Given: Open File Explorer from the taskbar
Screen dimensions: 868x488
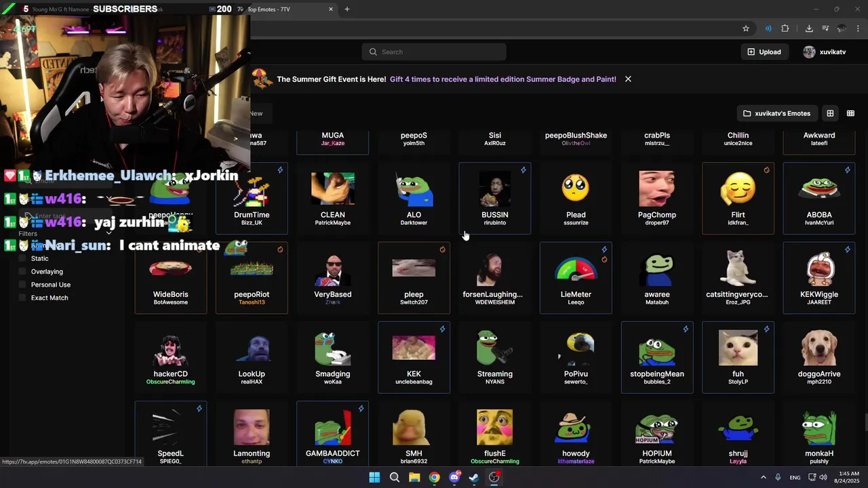Looking at the screenshot, I should [x=414, y=477].
